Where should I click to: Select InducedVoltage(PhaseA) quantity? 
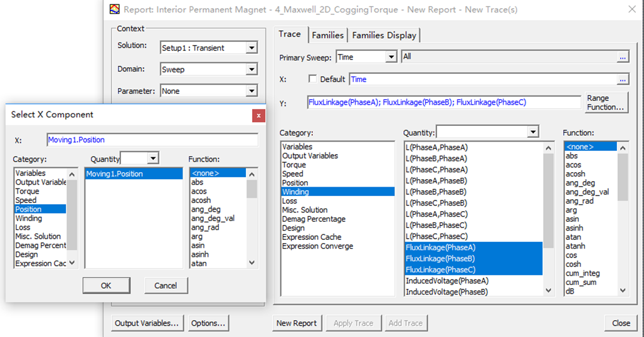pyautogui.click(x=473, y=281)
